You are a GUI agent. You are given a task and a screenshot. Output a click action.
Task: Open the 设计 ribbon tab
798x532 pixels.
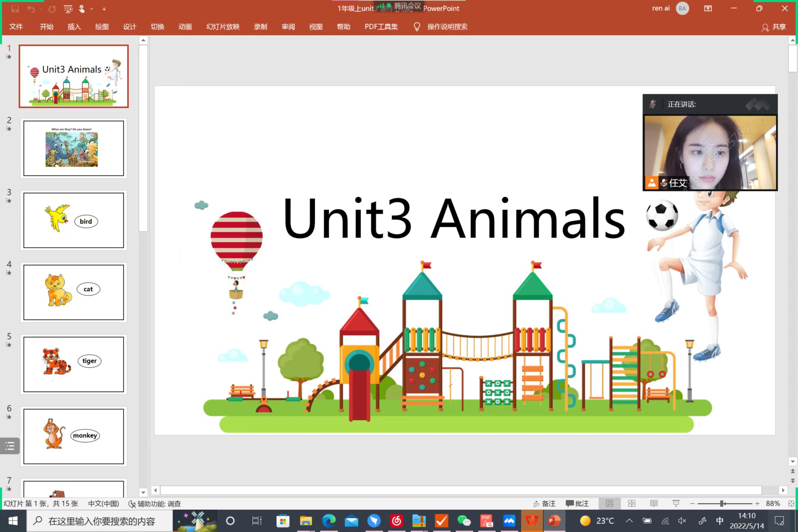point(129,27)
